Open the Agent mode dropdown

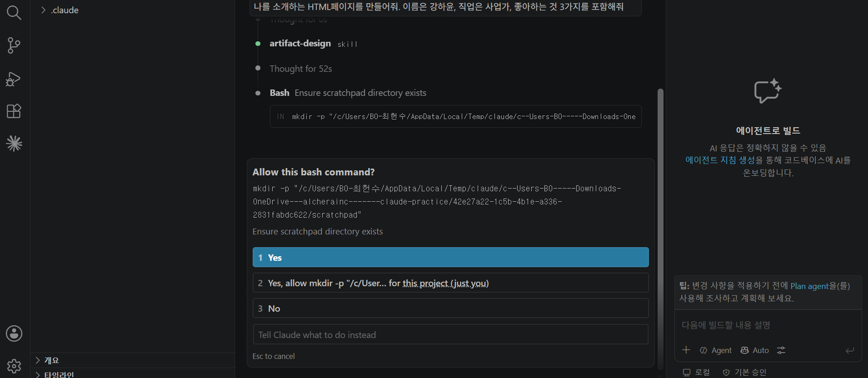point(716,350)
